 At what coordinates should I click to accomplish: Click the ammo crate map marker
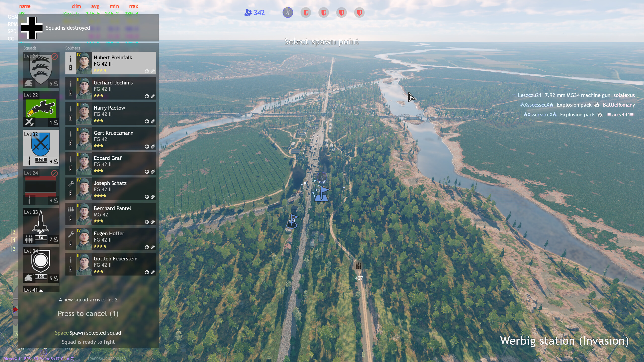(x=358, y=265)
